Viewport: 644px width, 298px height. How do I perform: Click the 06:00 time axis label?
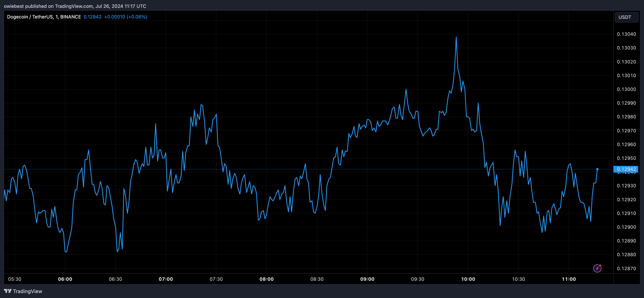coord(65,279)
